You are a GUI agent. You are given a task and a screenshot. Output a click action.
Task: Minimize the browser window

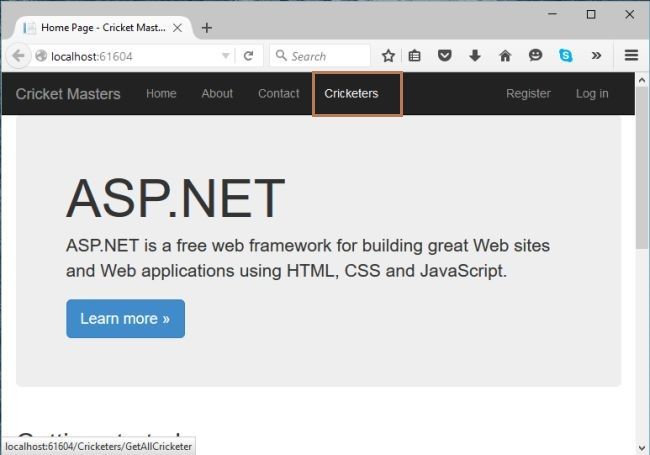(x=552, y=14)
